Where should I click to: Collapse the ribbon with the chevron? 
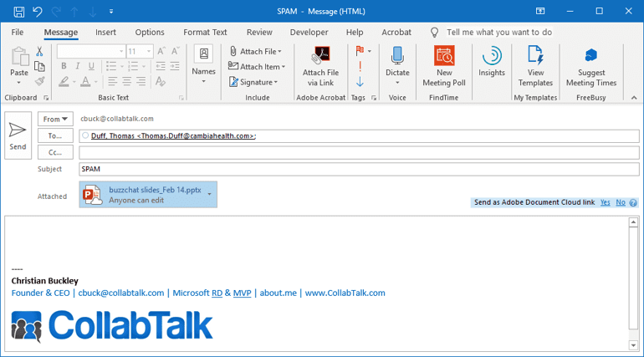pos(634,98)
